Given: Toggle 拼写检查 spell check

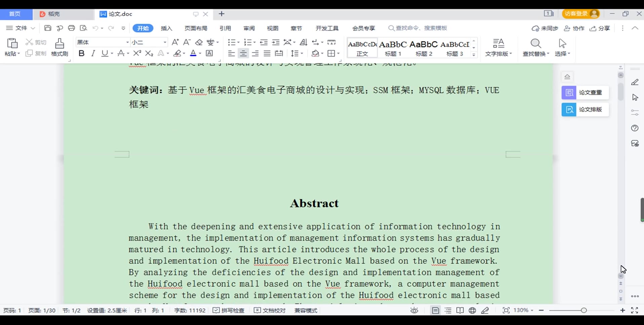Looking at the screenshot, I should click(229, 310).
